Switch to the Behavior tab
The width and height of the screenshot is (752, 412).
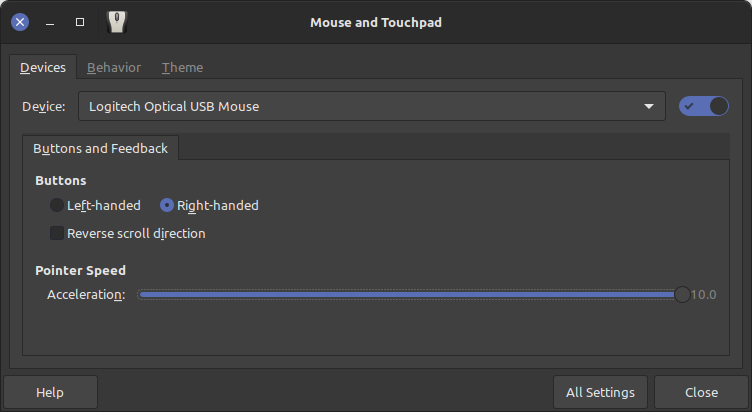click(114, 68)
